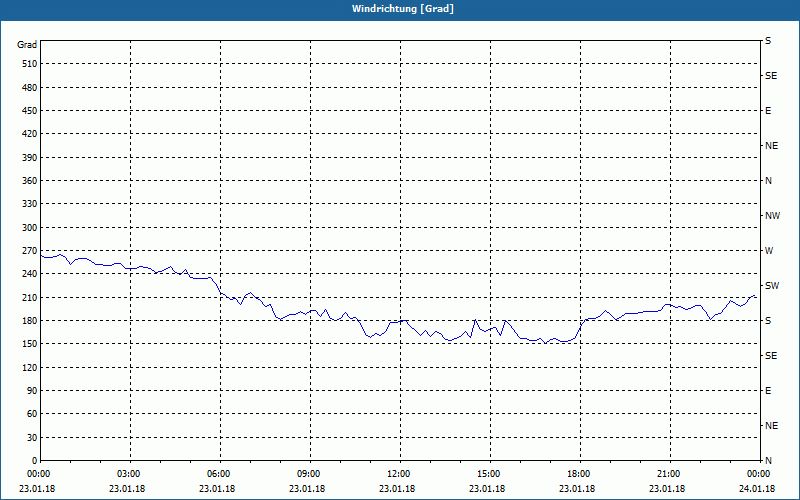
Task: Choose the 180 left axis label
Action: (30, 321)
